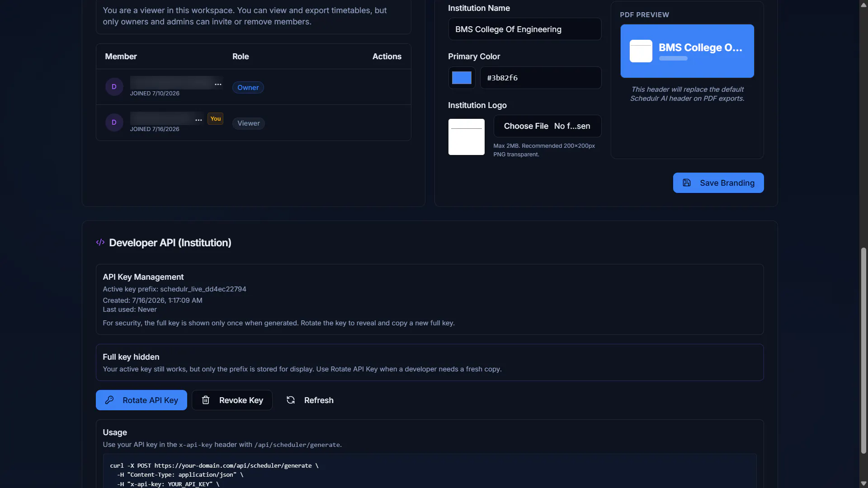The width and height of the screenshot is (868, 488).
Task: Click the owner member's avatar D
Action: [114, 87]
